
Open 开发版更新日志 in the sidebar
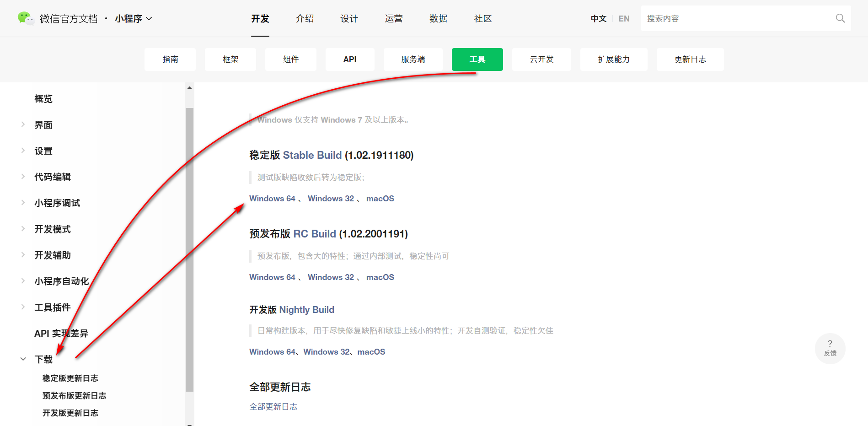click(x=70, y=413)
